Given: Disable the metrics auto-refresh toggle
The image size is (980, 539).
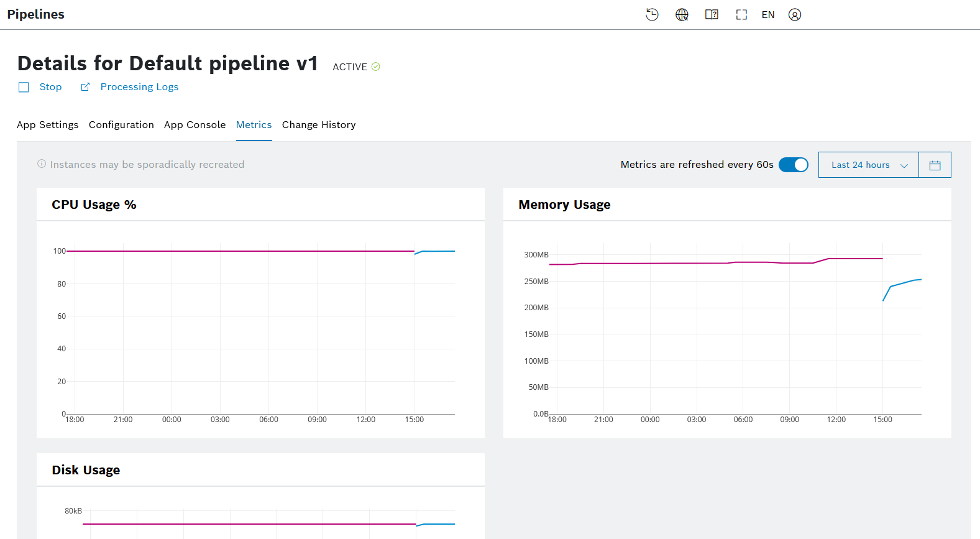Looking at the screenshot, I should [794, 165].
